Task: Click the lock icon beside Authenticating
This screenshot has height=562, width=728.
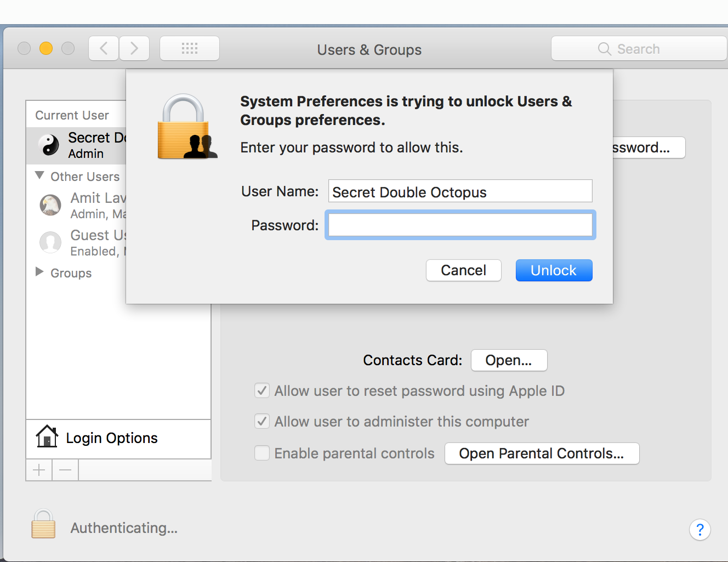Action: (43, 524)
